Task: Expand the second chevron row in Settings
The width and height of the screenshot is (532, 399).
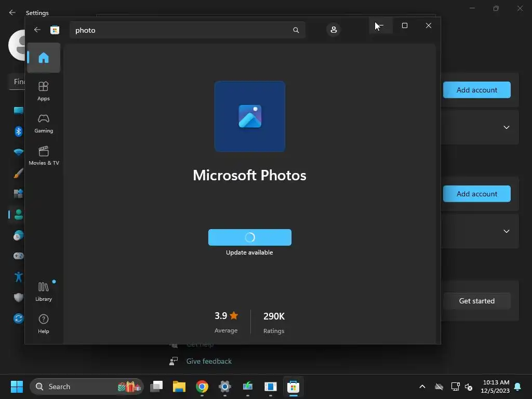Action: point(506,231)
